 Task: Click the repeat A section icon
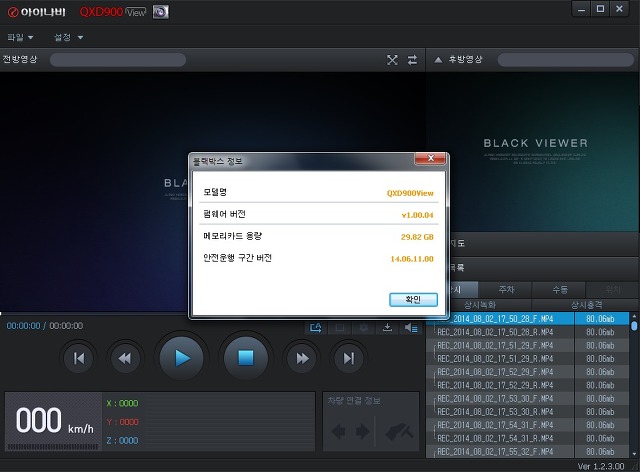[x=316, y=328]
